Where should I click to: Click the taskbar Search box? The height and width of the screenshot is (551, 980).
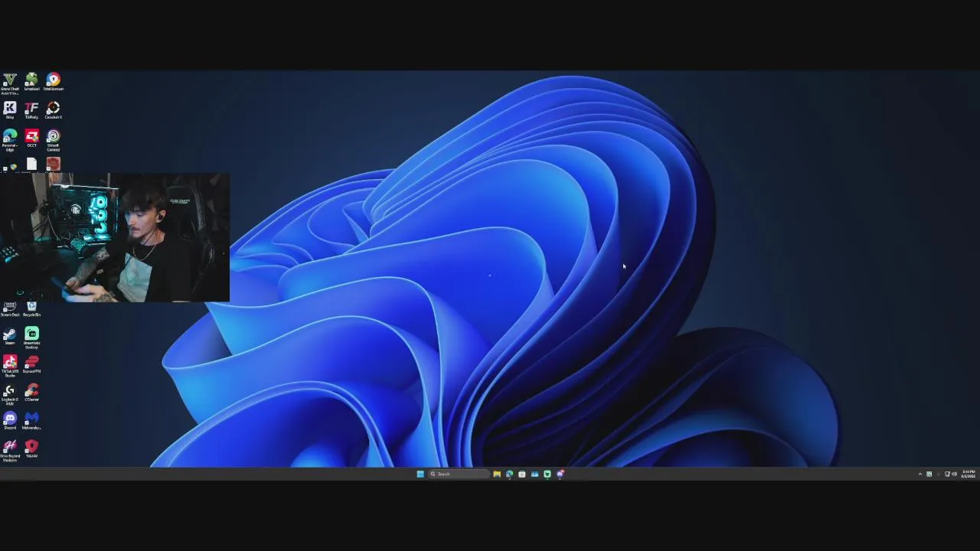pos(458,474)
